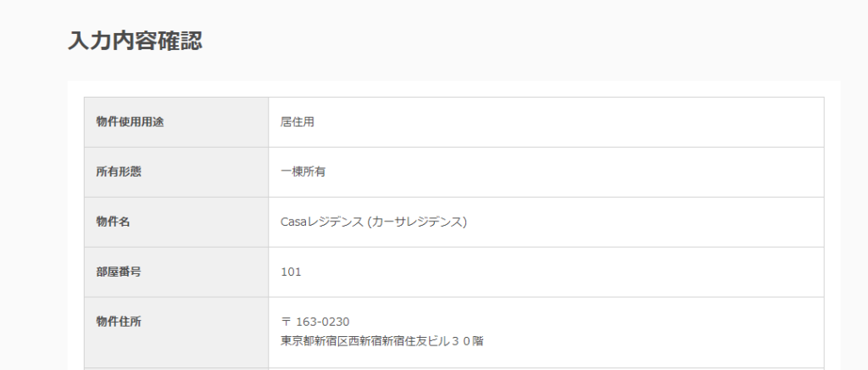868x370 pixels.
Task: Click the ３０階 floor text
Action: 467,341
